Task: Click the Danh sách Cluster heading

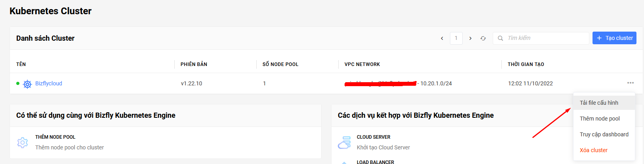Action: (46, 38)
